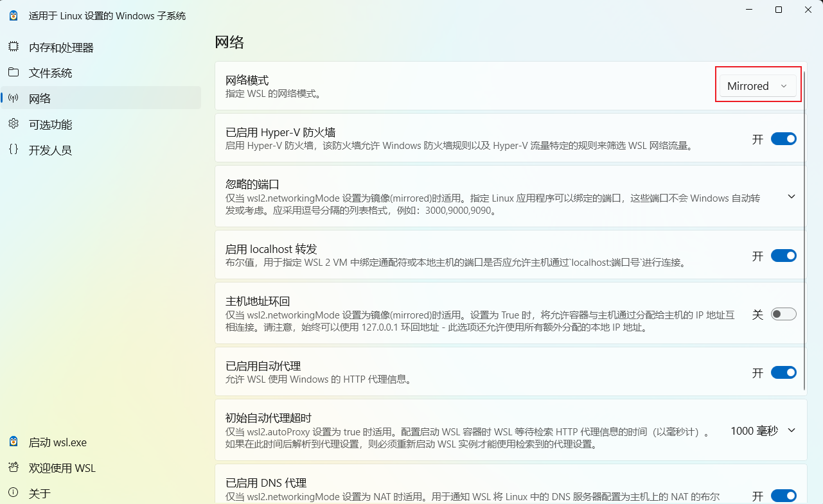Click the 主机地址环回 title text

click(258, 301)
